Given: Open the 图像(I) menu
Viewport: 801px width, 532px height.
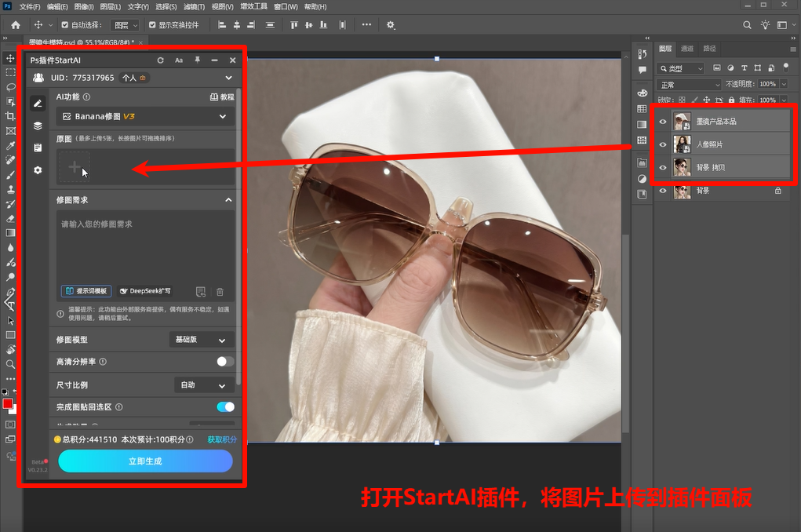Looking at the screenshot, I should point(83,7).
